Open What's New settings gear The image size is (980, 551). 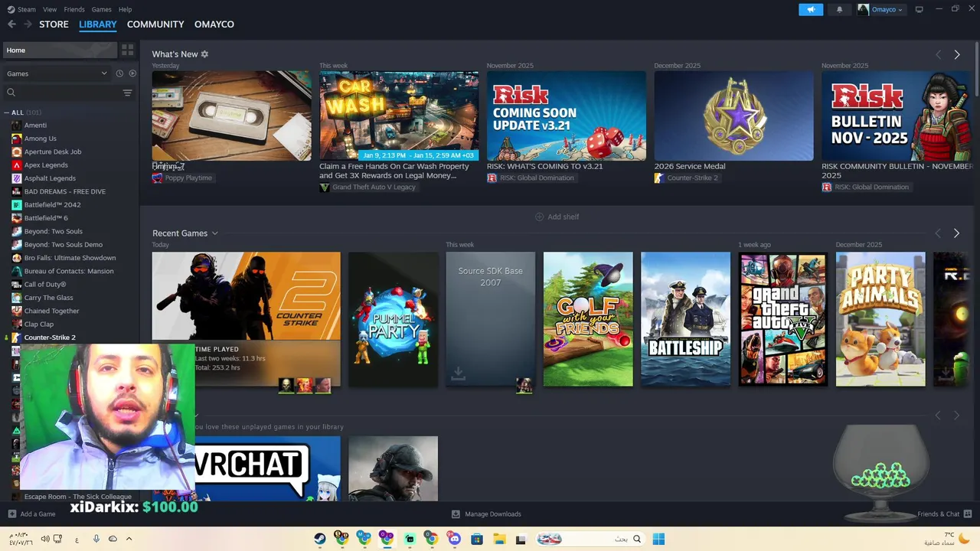[204, 54]
